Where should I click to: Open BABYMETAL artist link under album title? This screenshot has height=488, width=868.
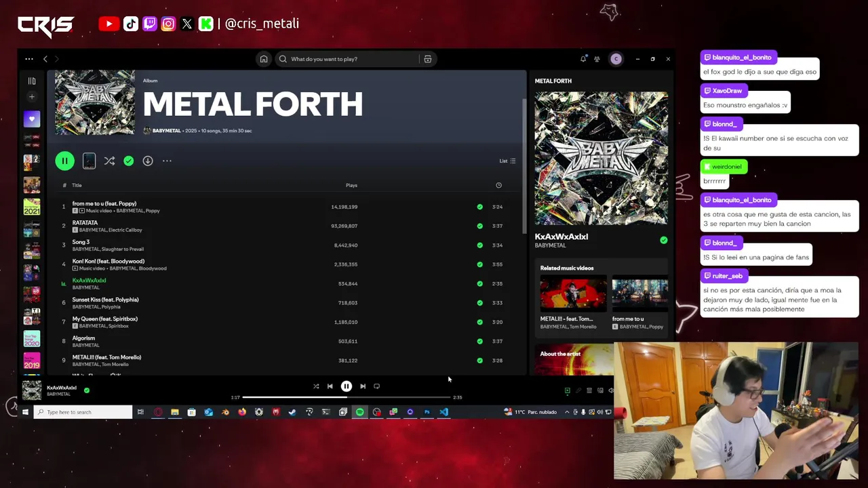pyautogui.click(x=166, y=131)
